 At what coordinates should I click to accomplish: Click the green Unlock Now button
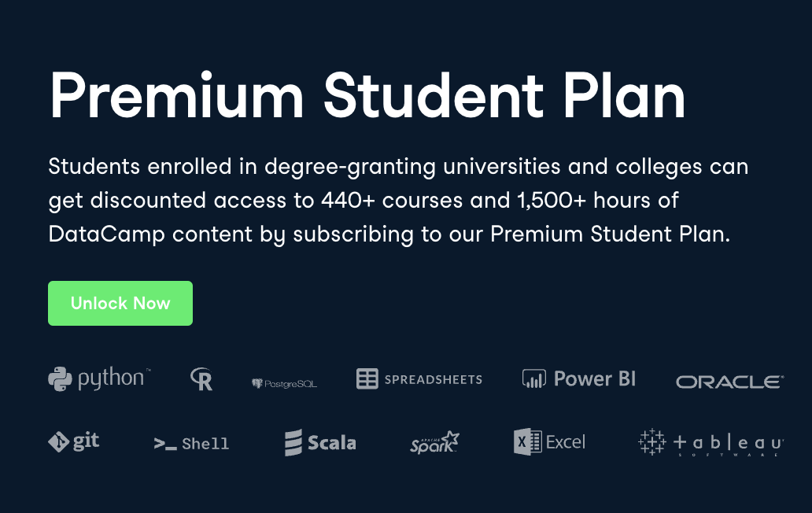(x=120, y=303)
